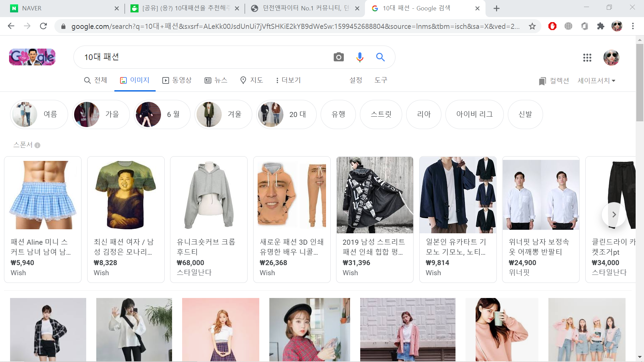
Task: Bookmark this page with star icon
Action: tap(532, 26)
